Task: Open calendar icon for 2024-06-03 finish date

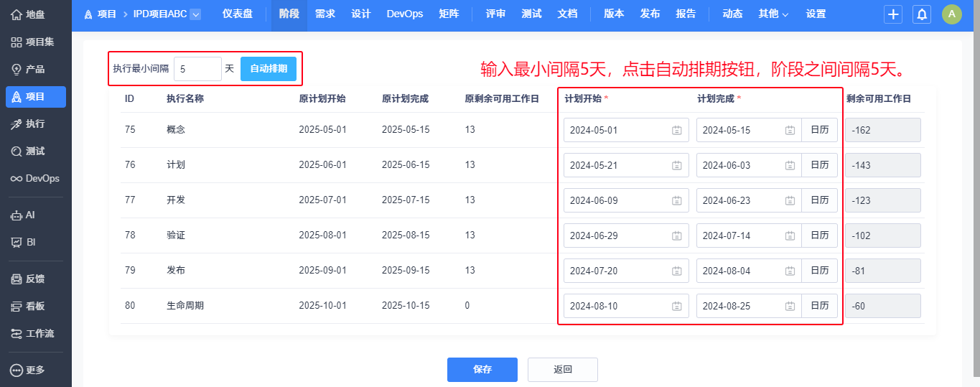Action: coord(790,165)
